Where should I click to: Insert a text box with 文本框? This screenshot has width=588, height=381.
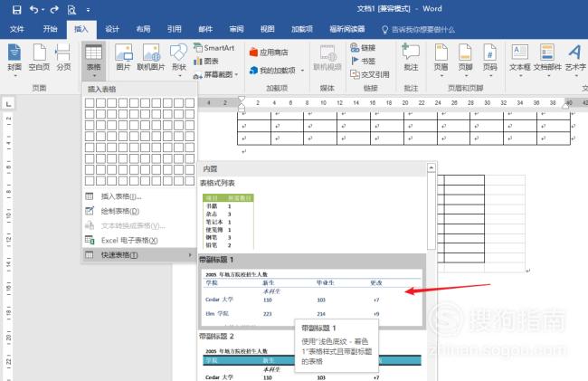pyautogui.click(x=520, y=59)
